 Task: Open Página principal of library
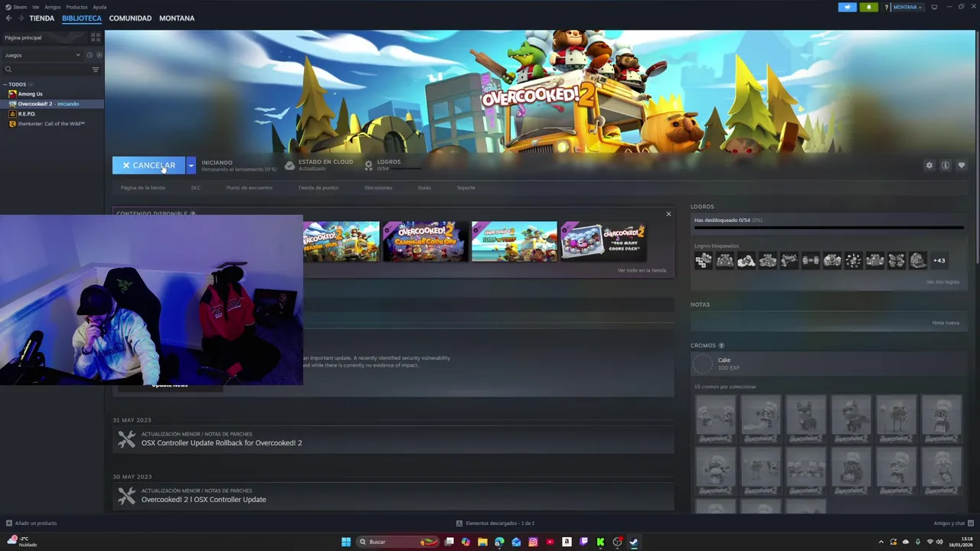pos(44,37)
